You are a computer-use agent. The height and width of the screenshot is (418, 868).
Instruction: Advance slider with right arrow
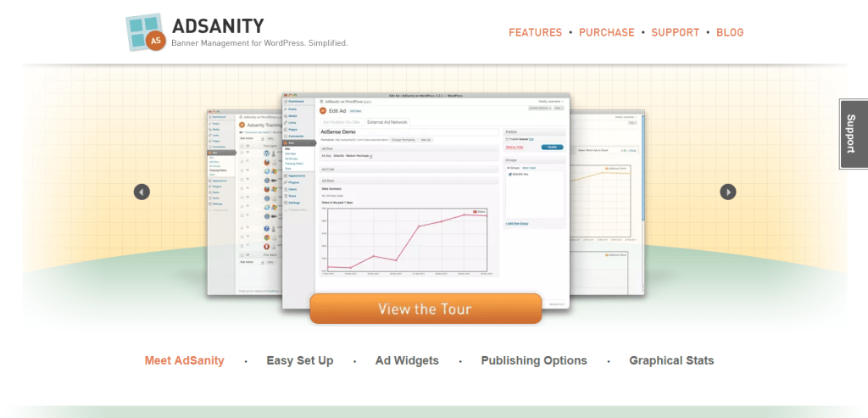[x=728, y=192]
